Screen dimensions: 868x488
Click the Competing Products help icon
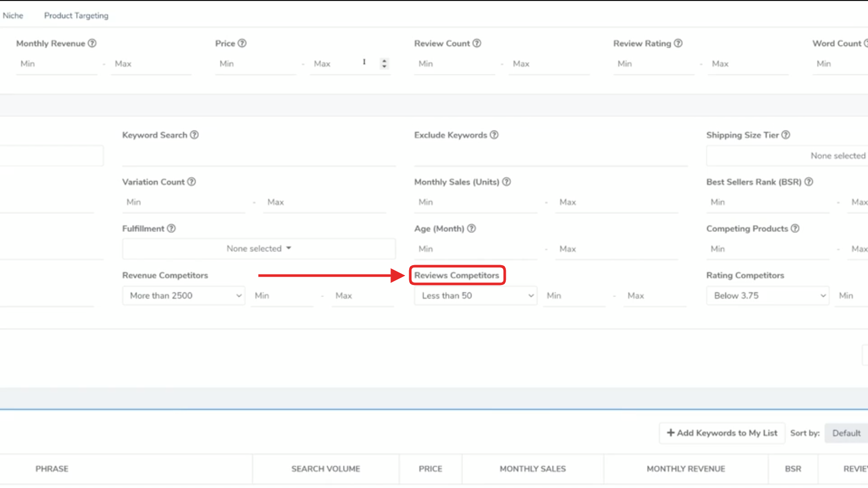pos(795,229)
